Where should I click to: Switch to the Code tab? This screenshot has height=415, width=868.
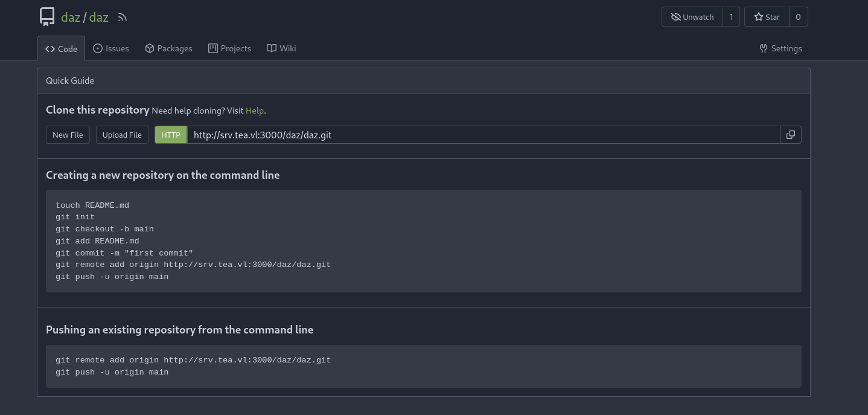[62, 48]
